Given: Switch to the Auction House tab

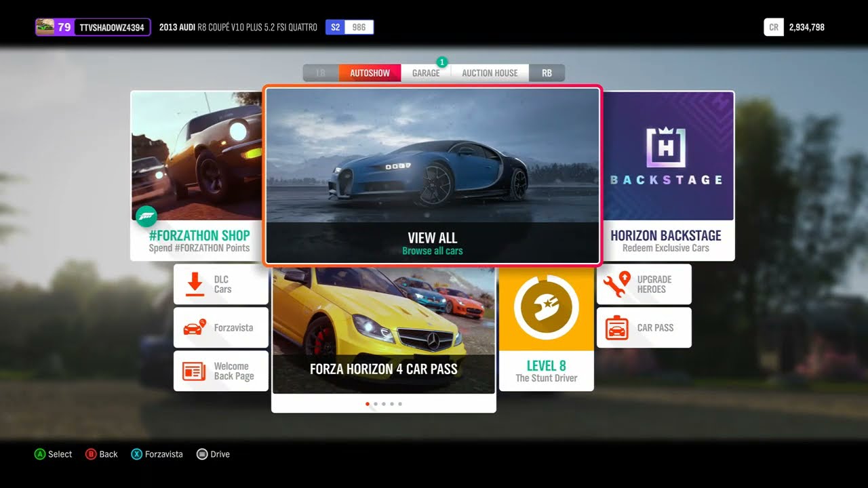Looking at the screenshot, I should coord(490,73).
